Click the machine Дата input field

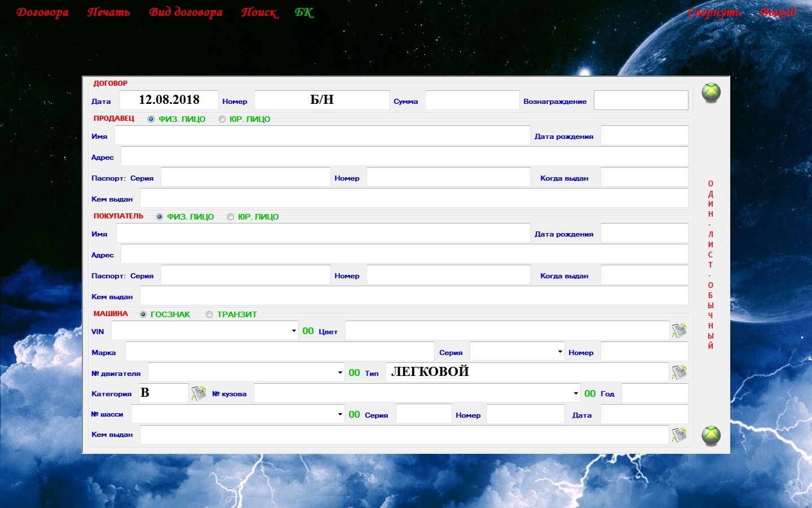(x=645, y=414)
